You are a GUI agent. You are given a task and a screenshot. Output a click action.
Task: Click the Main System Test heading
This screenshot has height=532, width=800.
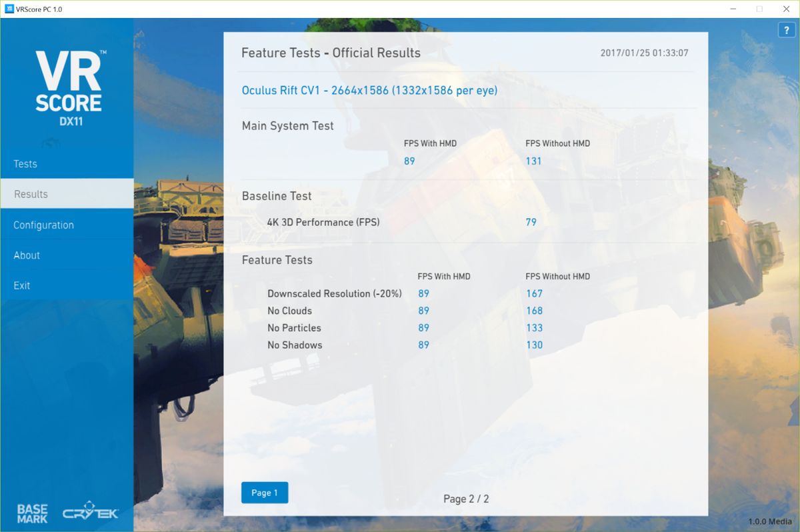coord(287,126)
